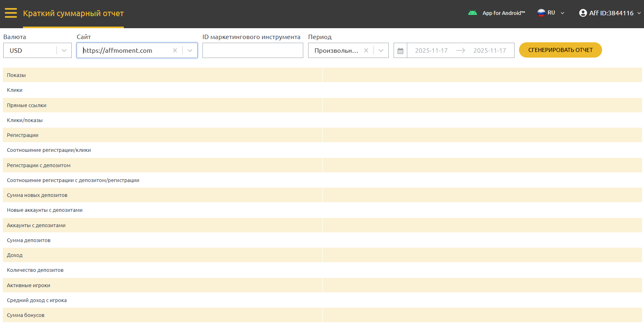This screenshot has width=644, height=325.
Task: Clear the selected period value
Action: 366,51
